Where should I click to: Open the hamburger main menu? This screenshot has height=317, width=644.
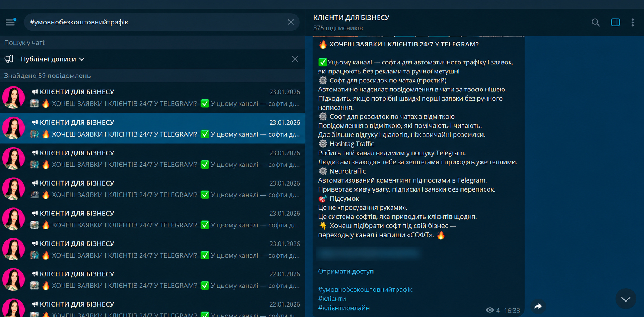click(x=10, y=22)
